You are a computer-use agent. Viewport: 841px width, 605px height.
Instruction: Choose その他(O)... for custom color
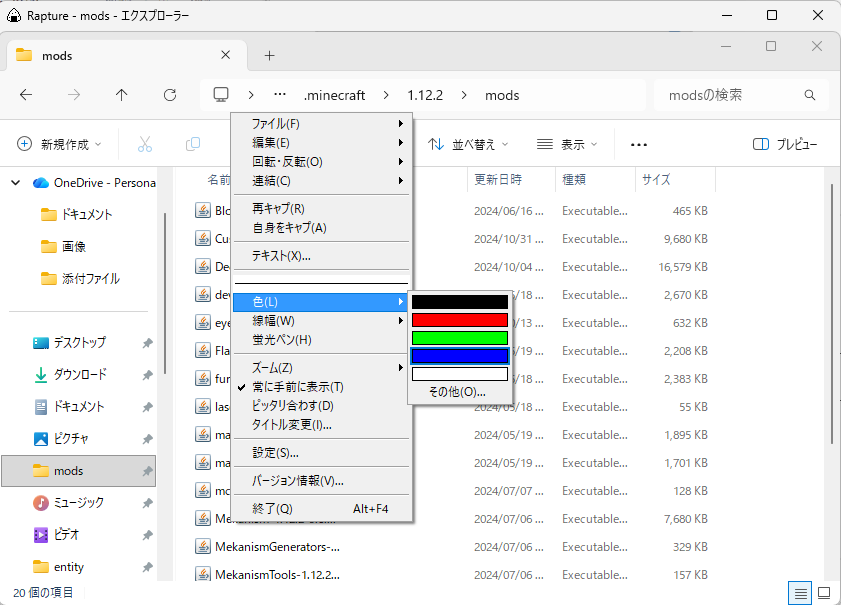point(457,392)
